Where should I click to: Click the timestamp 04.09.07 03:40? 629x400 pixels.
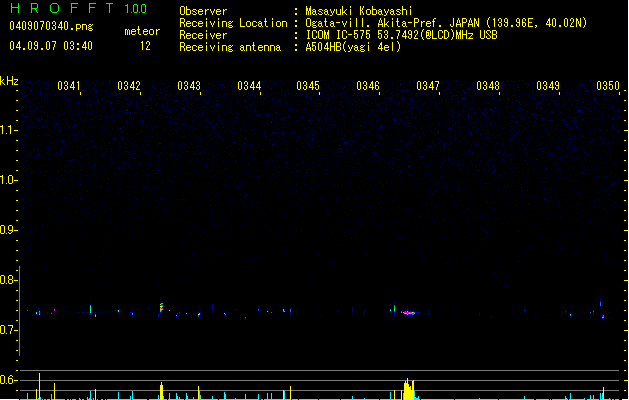51,46
